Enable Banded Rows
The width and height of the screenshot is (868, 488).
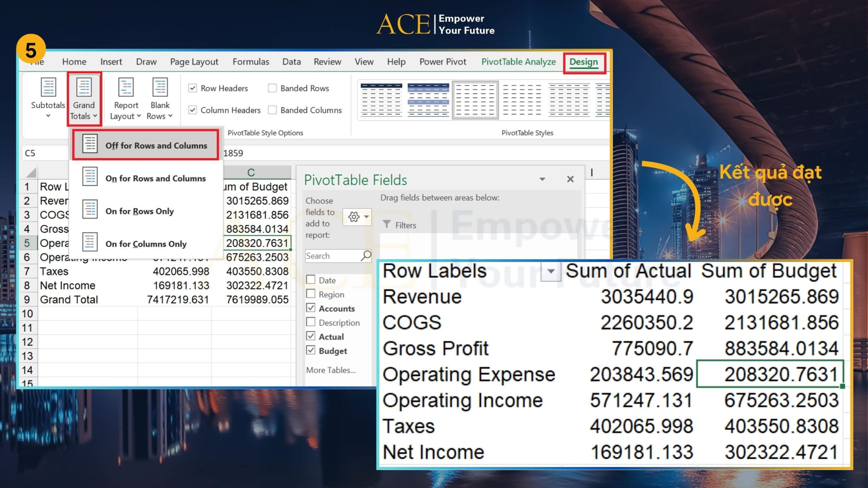[272, 88]
